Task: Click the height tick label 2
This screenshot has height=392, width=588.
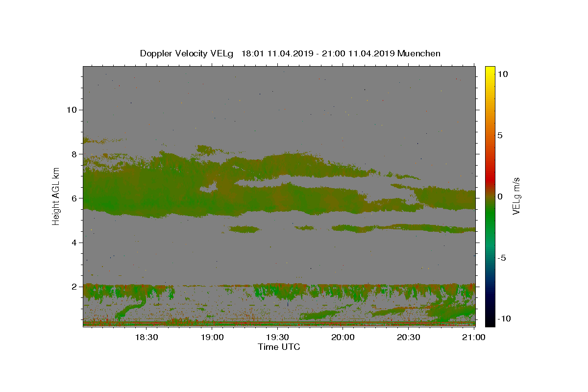Action: point(73,287)
